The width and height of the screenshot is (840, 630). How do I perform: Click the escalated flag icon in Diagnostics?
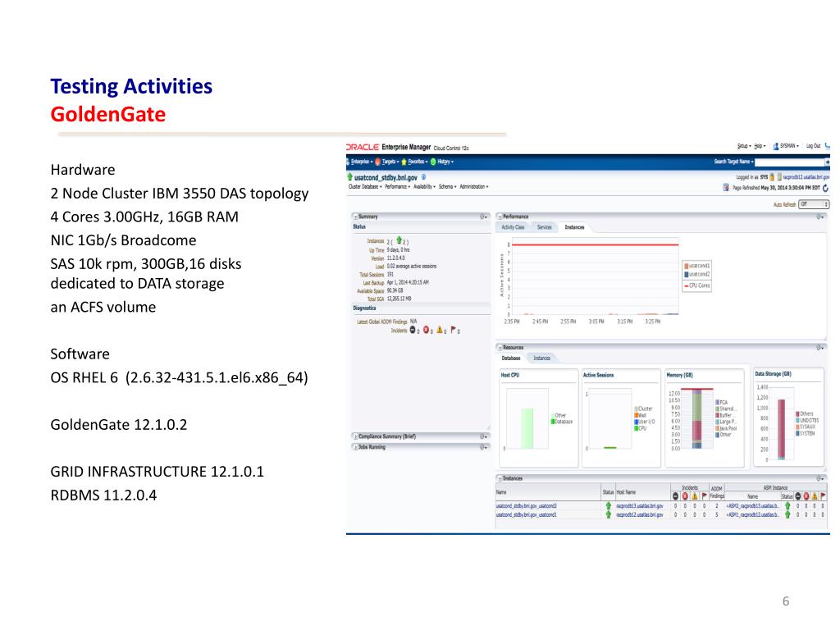(x=453, y=330)
